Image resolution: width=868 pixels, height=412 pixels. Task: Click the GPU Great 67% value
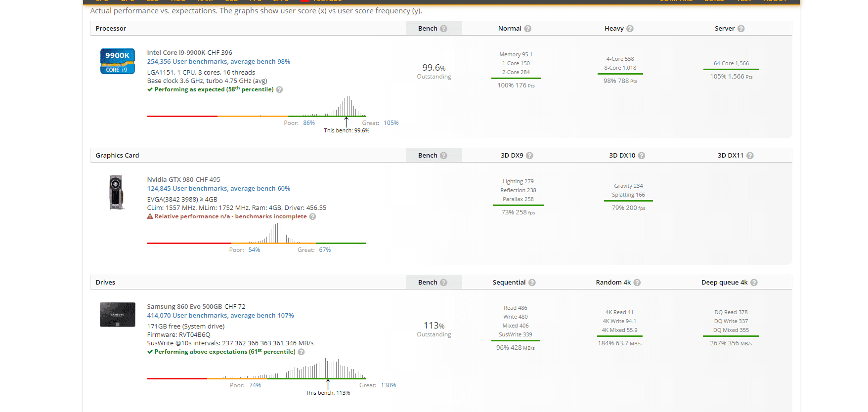325,250
